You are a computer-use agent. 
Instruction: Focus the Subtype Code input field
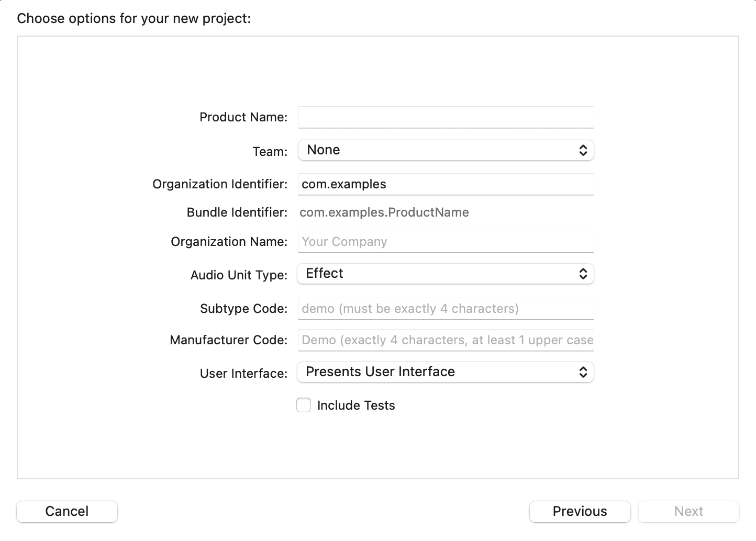pyautogui.click(x=445, y=309)
